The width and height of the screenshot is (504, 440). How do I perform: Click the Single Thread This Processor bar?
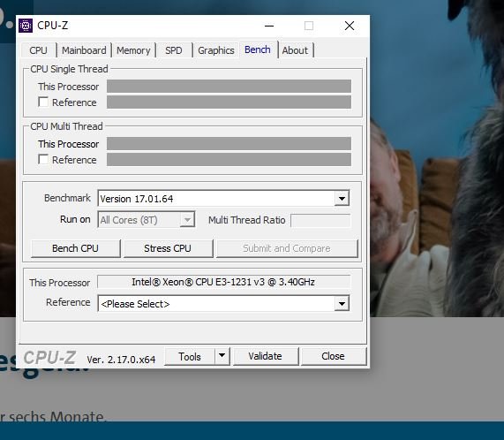[x=229, y=87]
